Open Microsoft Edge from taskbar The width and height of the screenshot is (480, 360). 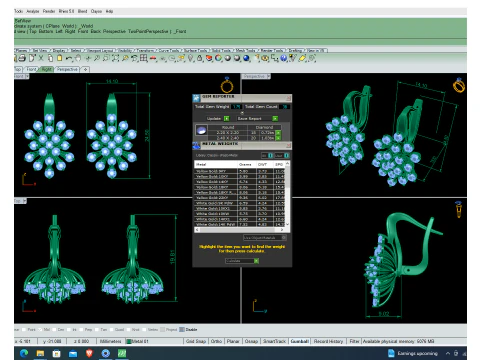point(24,353)
